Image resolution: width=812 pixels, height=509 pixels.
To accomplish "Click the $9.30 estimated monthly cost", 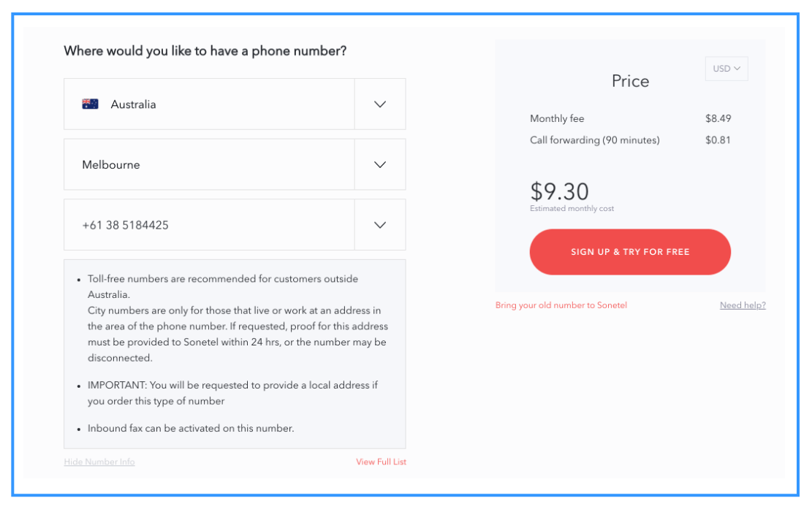I will point(560,192).
